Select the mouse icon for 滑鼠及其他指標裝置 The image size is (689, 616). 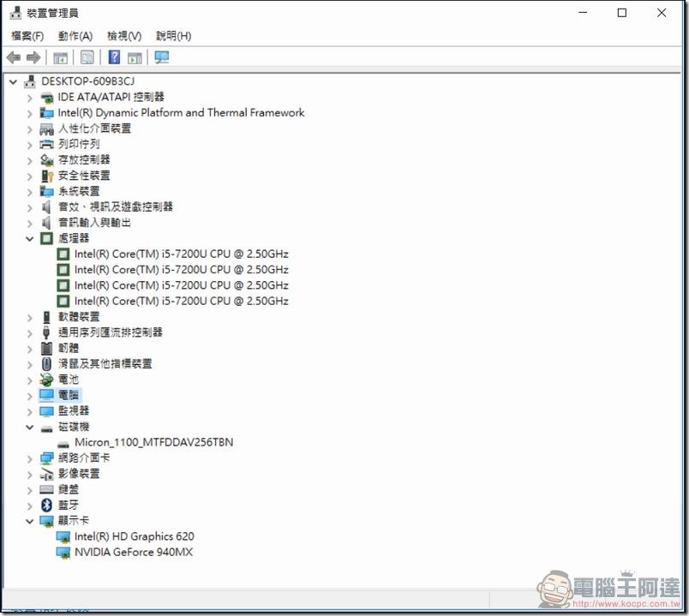pyautogui.click(x=46, y=364)
